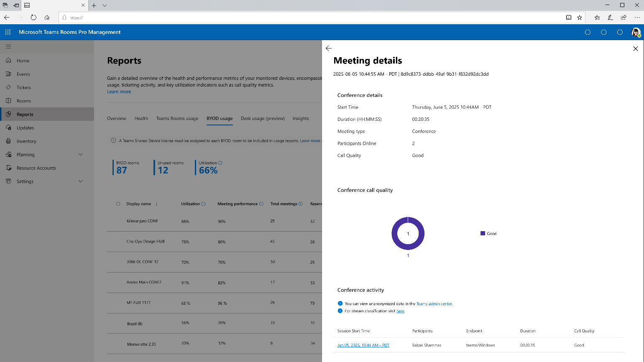Open the Teams admin center link
Image resolution: width=644 pixels, height=362 pixels.
[x=434, y=304]
